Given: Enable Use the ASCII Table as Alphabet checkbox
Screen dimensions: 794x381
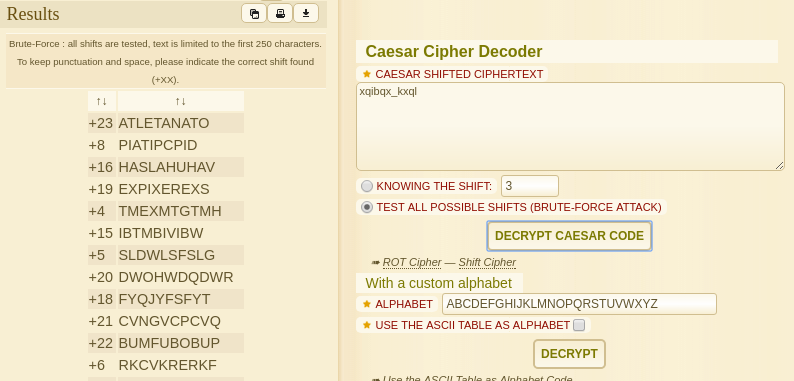Looking at the screenshot, I should pos(579,325).
